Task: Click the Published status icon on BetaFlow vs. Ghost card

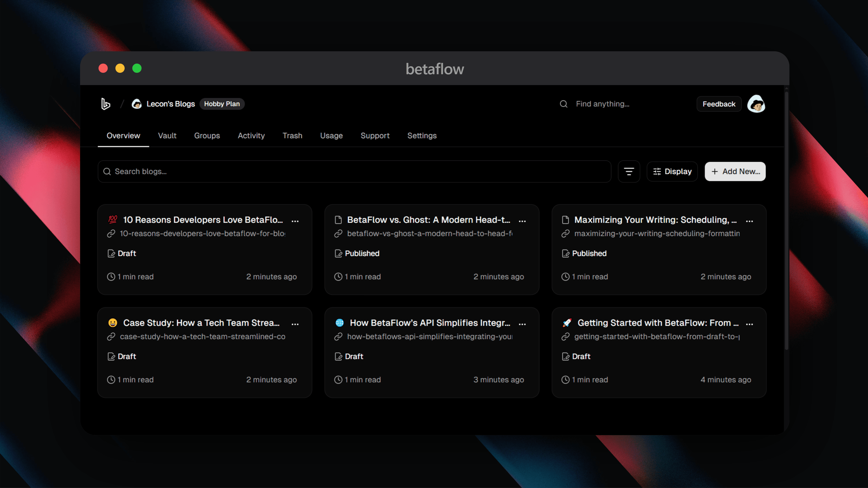Action: (x=338, y=254)
